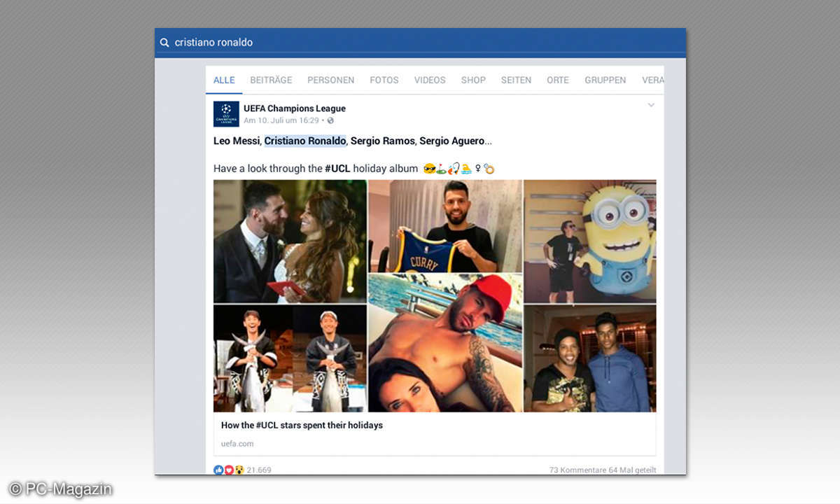
Task: Select the ALLE tab
Action: 224,80
